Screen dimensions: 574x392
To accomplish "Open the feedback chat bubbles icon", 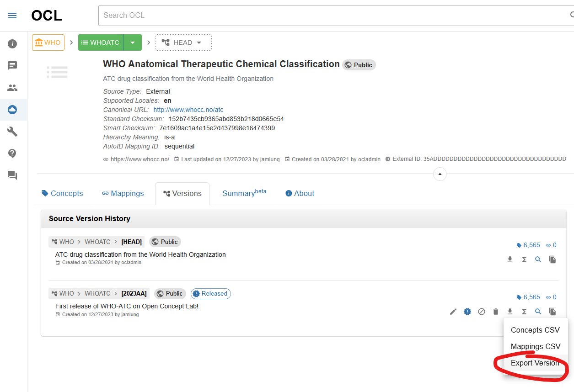I will [x=12, y=175].
